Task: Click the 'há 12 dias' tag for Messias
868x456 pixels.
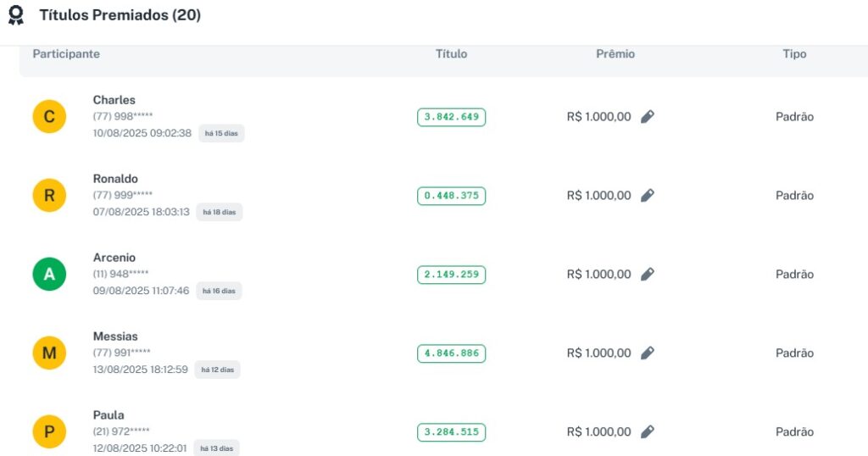Action: click(217, 370)
